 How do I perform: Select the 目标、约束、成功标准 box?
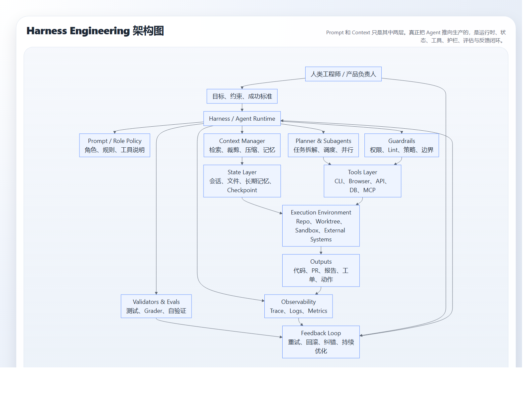[x=242, y=96]
